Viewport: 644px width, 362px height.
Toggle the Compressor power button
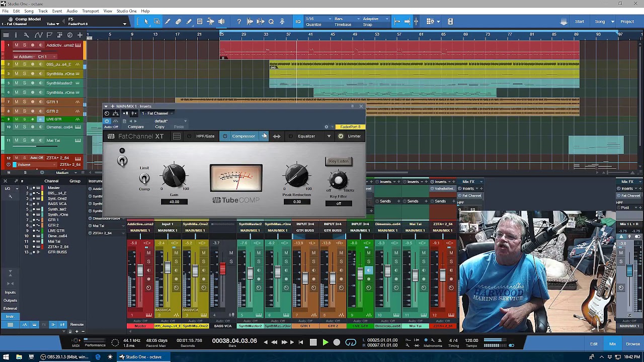(x=225, y=136)
